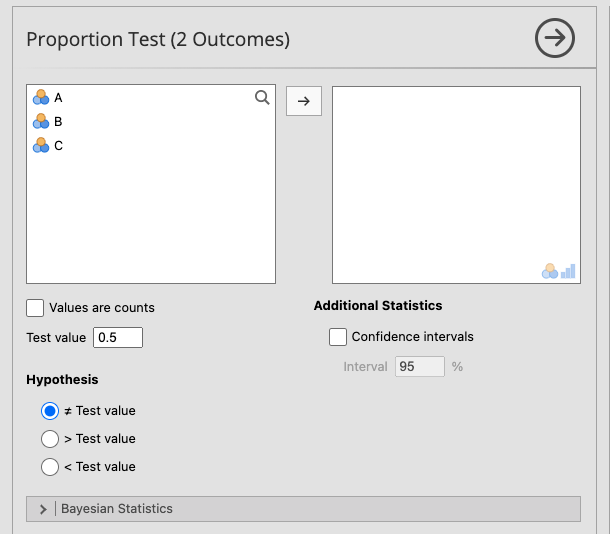
Task: Click the Test value input field
Action: pyautogui.click(x=118, y=337)
